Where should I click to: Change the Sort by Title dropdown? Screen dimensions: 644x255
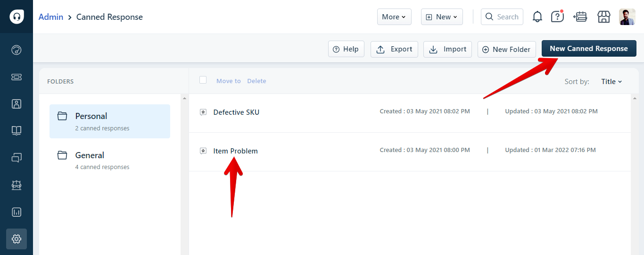(x=611, y=81)
